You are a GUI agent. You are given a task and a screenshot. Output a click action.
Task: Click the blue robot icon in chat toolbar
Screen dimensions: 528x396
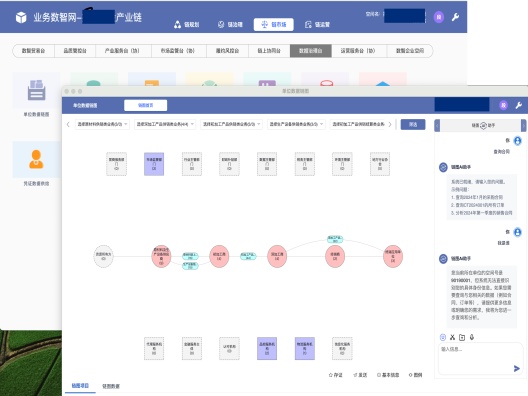pyautogui.click(x=443, y=337)
